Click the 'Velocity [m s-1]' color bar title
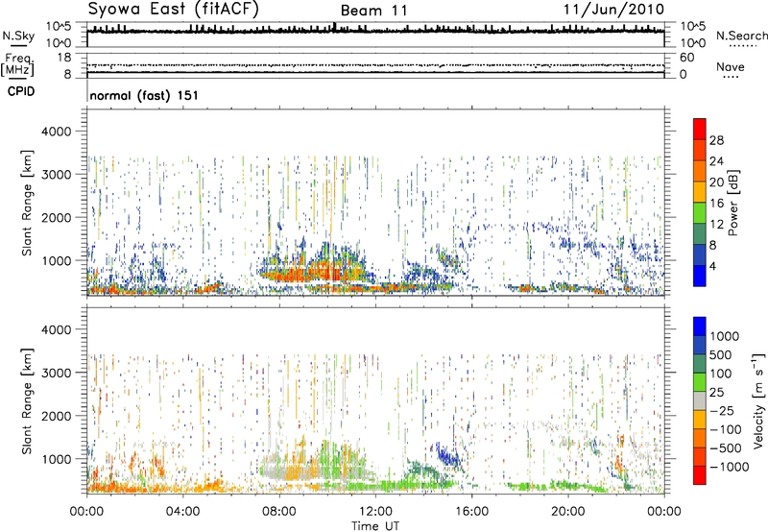Image resolution: width=768 pixels, height=532 pixels. point(758,400)
